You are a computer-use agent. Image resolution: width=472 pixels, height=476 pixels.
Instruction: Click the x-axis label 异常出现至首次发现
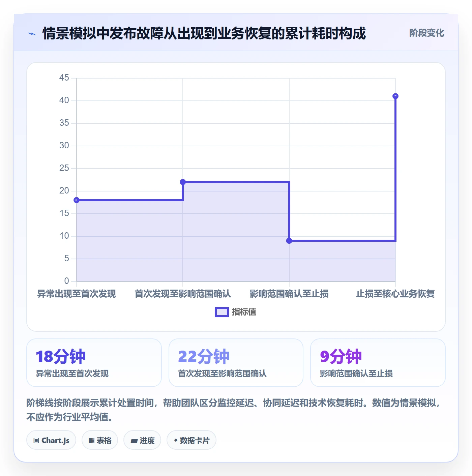coord(77,294)
